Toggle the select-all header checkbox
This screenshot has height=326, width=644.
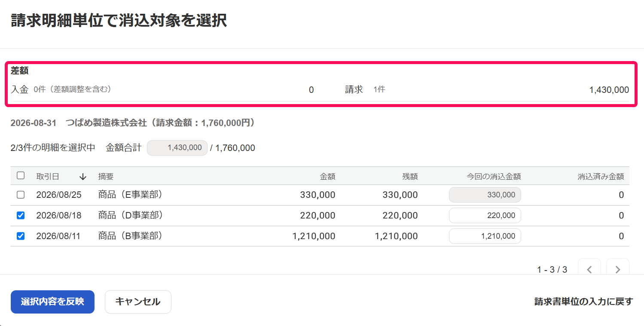[x=21, y=175]
